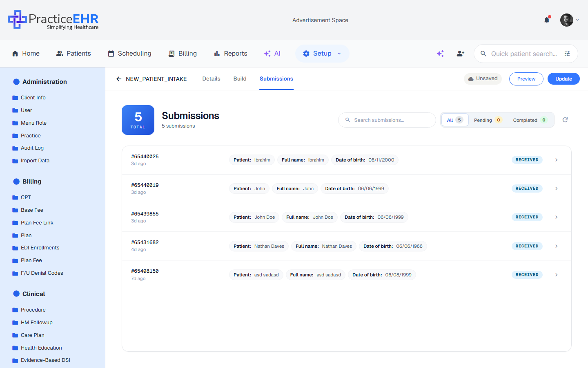The width and height of the screenshot is (588, 368).
Task: Focus the Search submissions field
Action: [387, 120]
